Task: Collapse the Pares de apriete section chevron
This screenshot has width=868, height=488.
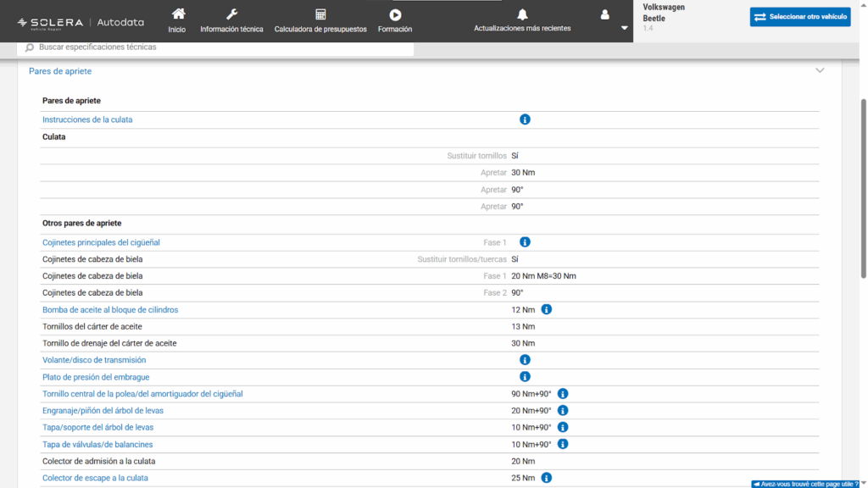Action: tap(820, 71)
